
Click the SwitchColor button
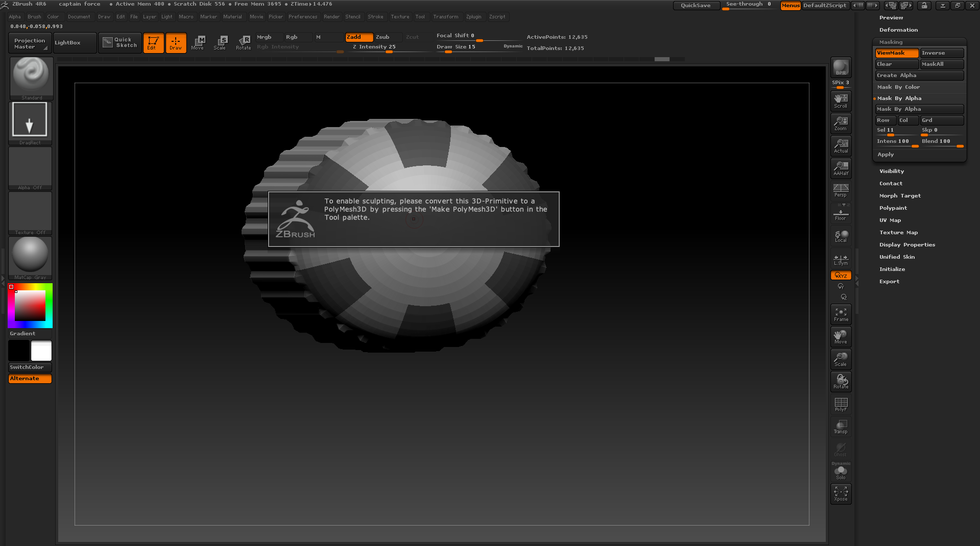click(30, 367)
